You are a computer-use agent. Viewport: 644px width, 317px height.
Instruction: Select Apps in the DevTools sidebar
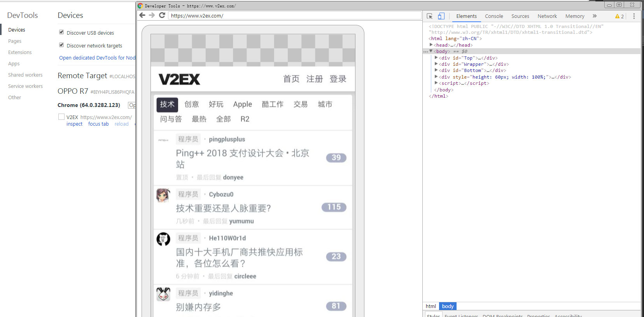(14, 64)
